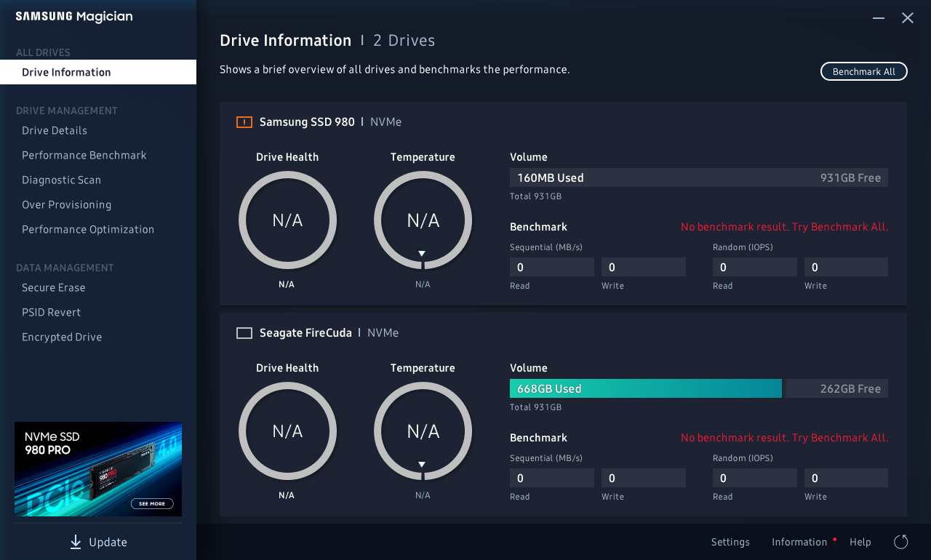Open Settings in the footer
Screen dimensions: 931x560
[730, 542]
